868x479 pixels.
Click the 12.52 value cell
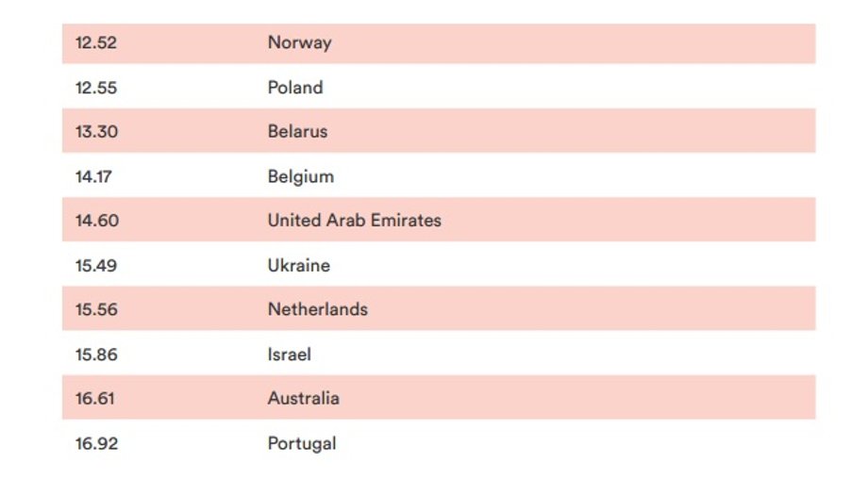click(96, 43)
